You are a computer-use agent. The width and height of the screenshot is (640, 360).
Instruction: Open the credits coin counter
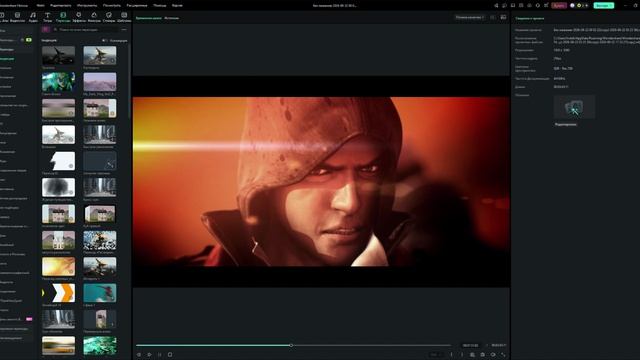[x=582, y=5]
